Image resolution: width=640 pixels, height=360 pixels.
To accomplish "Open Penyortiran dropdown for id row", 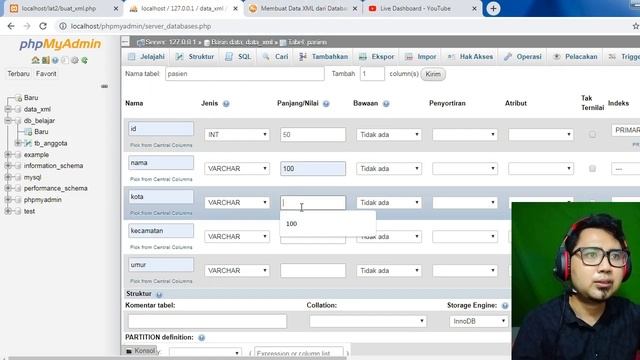I will (x=465, y=134).
